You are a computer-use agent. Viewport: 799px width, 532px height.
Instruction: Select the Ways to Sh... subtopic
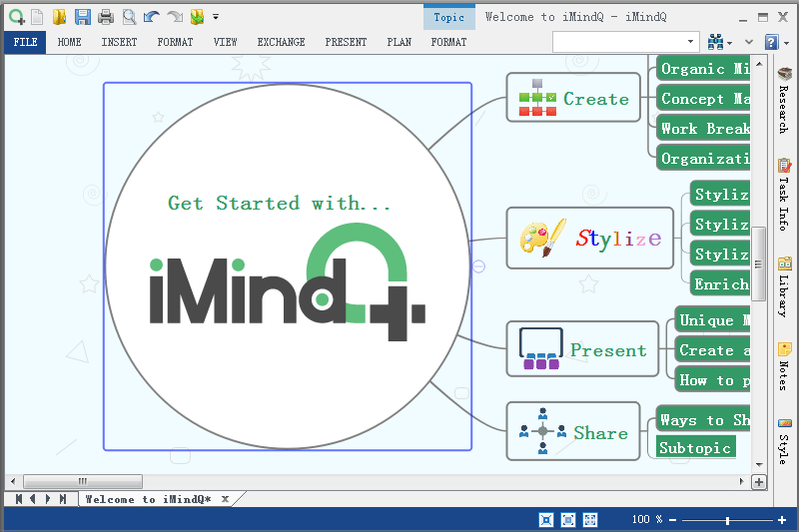[x=704, y=419]
